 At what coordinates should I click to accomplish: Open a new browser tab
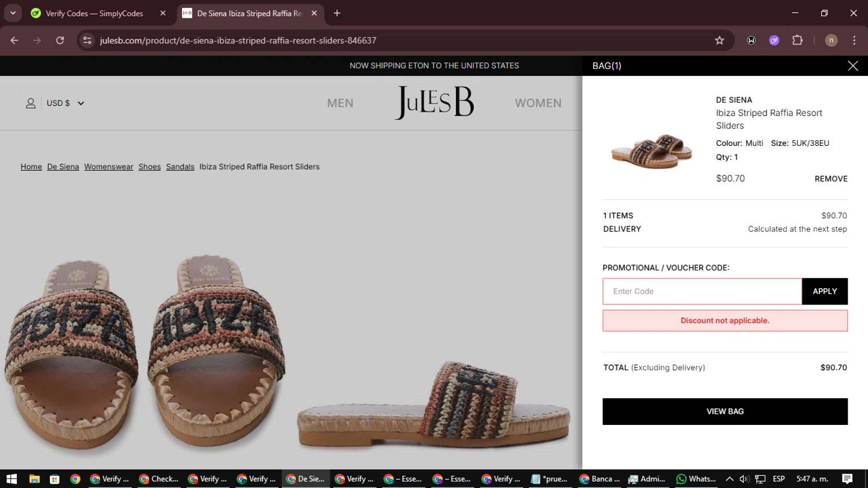(337, 13)
